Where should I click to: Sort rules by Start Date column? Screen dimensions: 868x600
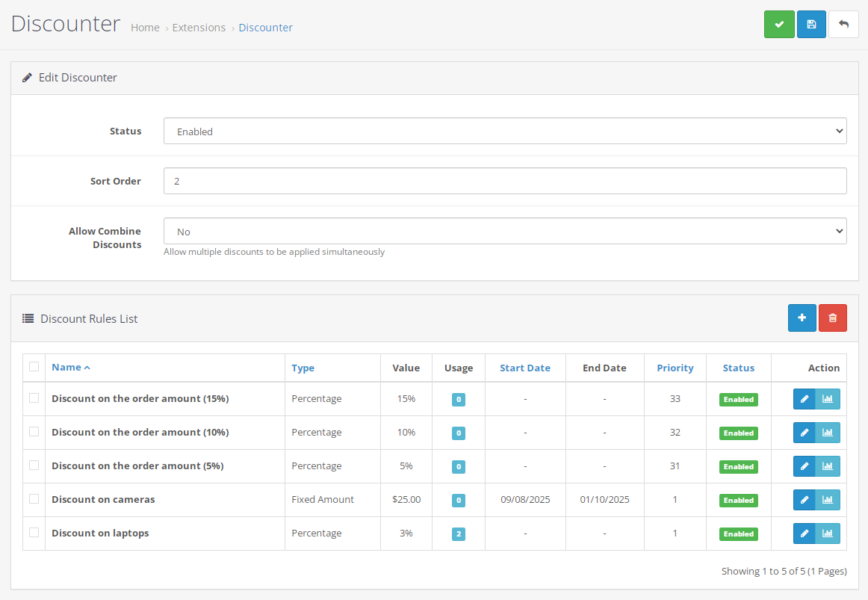525,368
